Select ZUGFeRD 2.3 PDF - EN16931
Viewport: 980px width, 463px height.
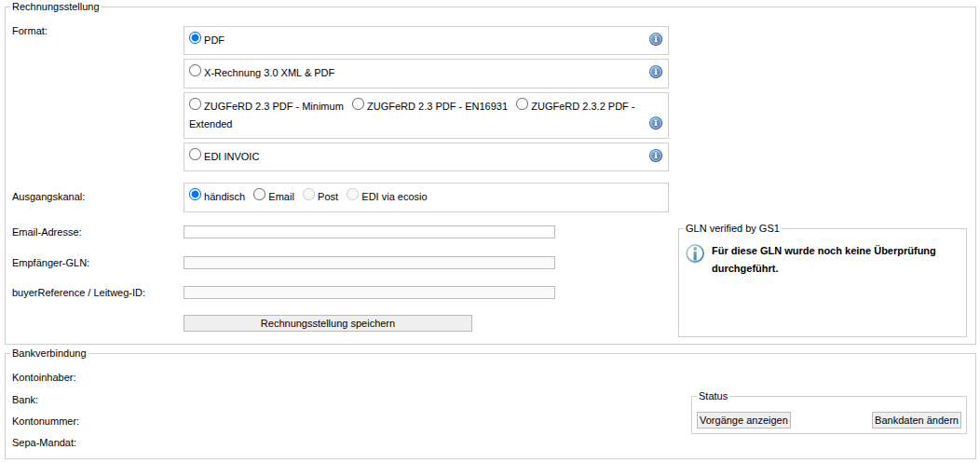[x=358, y=104]
